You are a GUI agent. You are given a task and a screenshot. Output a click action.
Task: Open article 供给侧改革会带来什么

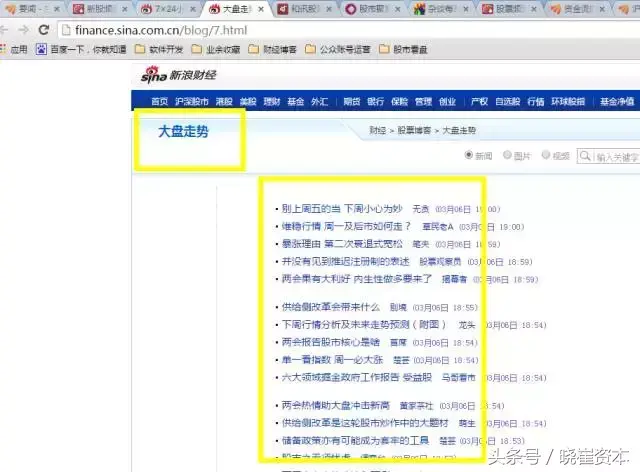(330, 307)
